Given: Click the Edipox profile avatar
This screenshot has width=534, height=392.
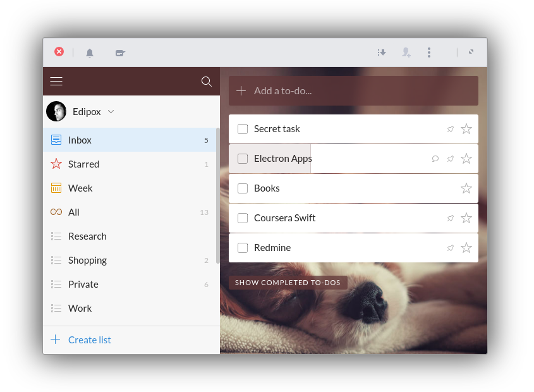Looking at the screenshot, I should pos(56,111).
